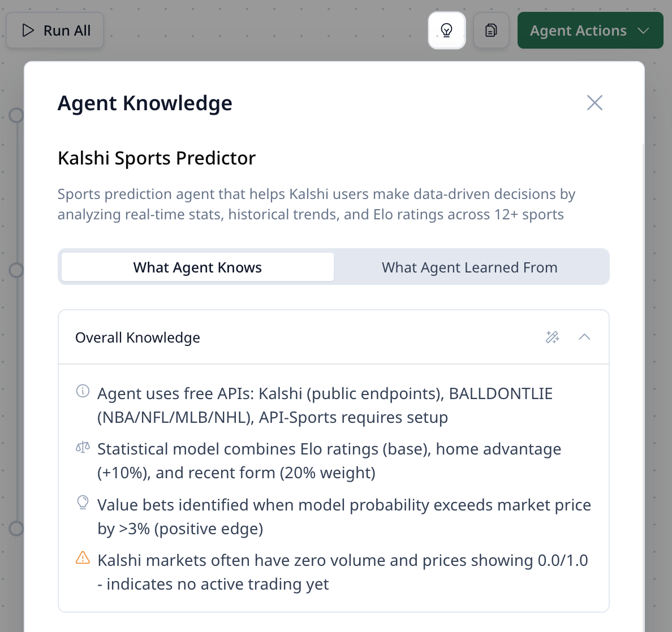
Task: Select the top node circle on workflow line
Action: (x=16, y=115)
